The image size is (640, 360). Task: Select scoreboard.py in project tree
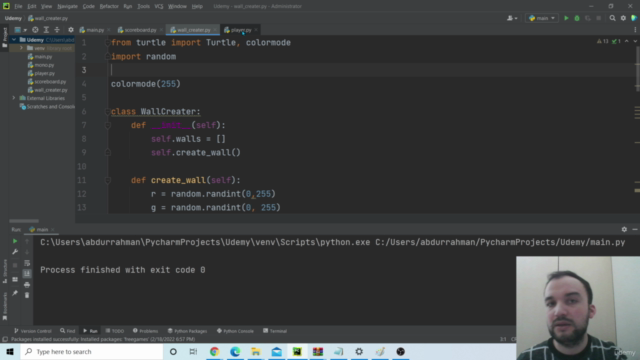[47, 82]
